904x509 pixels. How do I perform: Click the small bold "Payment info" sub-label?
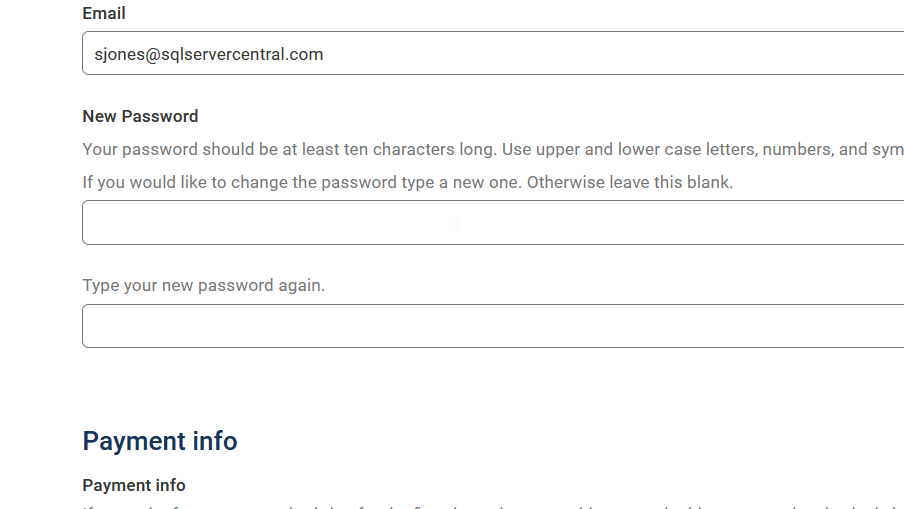(x=134, y=485)
